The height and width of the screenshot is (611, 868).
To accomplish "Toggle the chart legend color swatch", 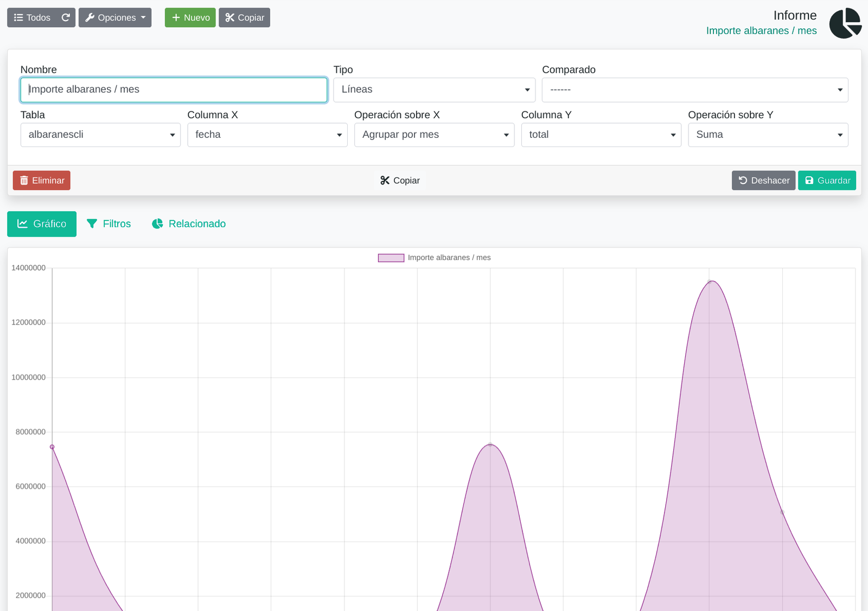I will pyautogui.click(x=391, y=258).
